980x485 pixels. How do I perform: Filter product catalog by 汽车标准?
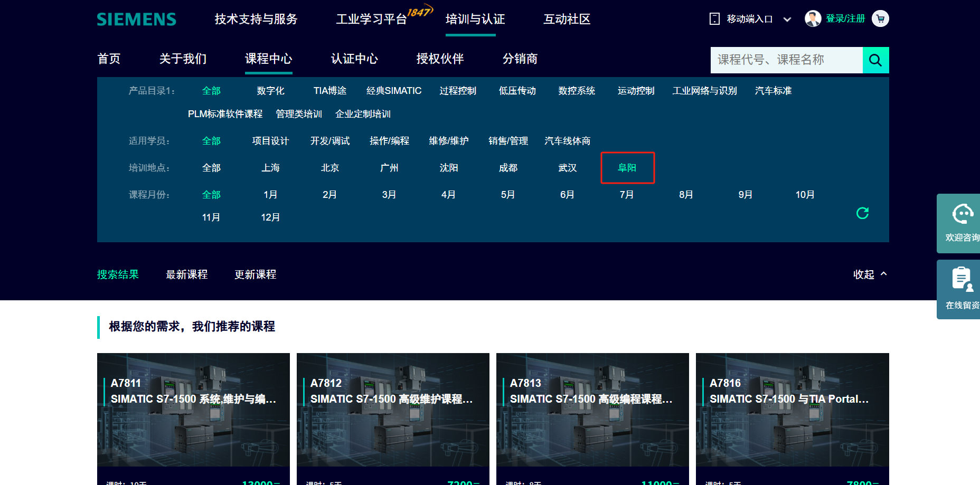(x=774, y=91)
